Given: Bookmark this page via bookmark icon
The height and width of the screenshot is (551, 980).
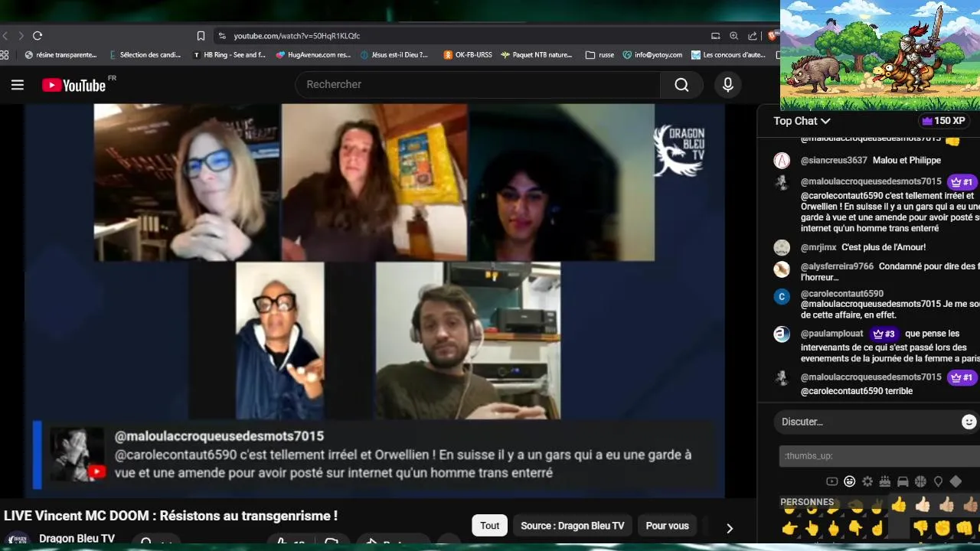Looking at the screenshot, I should point(201,36).
